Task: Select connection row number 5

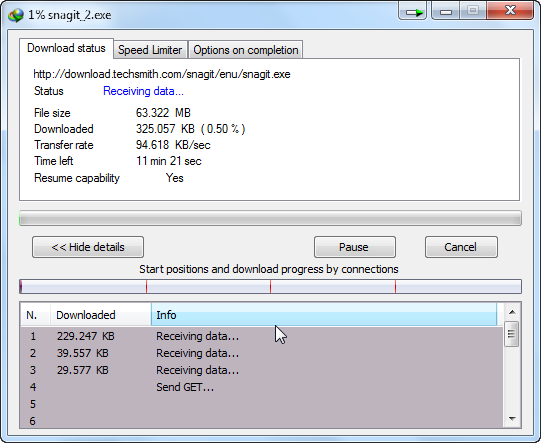Action: 262,404
